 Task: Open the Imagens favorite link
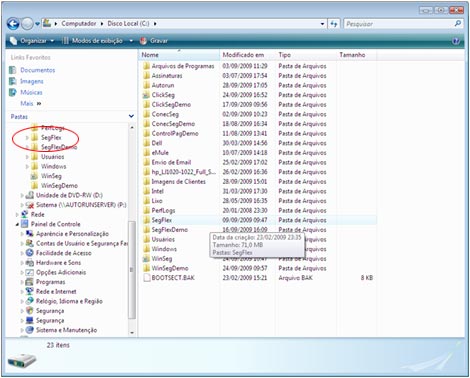pyautogui.click(x=32, y=81)
